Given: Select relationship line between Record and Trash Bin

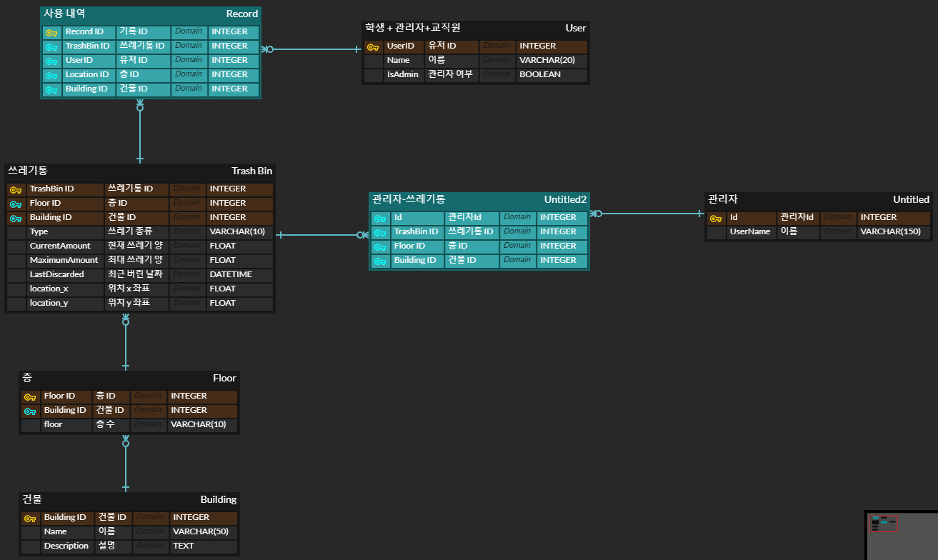Looking at the screenshot, I should [x=140, y=131].
